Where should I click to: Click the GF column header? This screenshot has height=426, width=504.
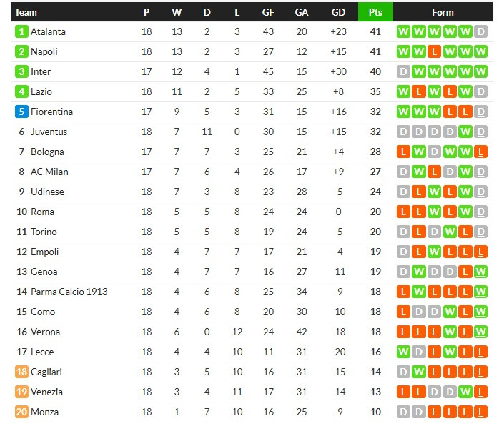tap(268, 12)
